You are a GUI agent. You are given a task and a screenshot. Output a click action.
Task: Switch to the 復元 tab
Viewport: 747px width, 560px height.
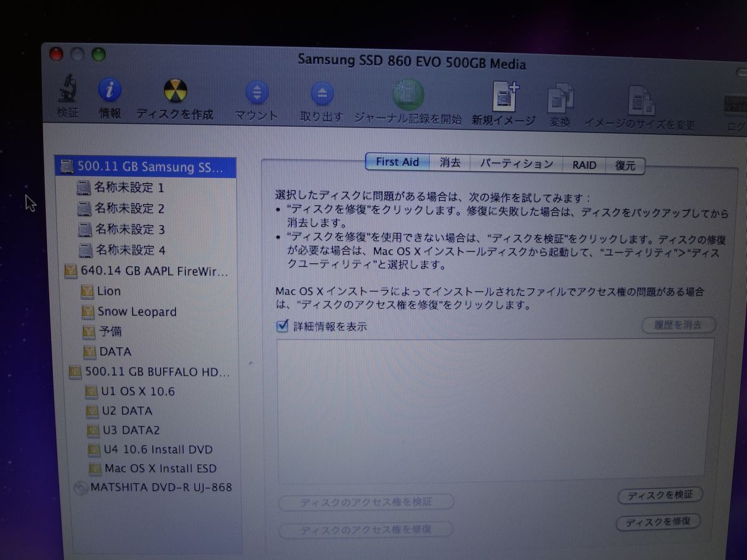click(625, 166)
